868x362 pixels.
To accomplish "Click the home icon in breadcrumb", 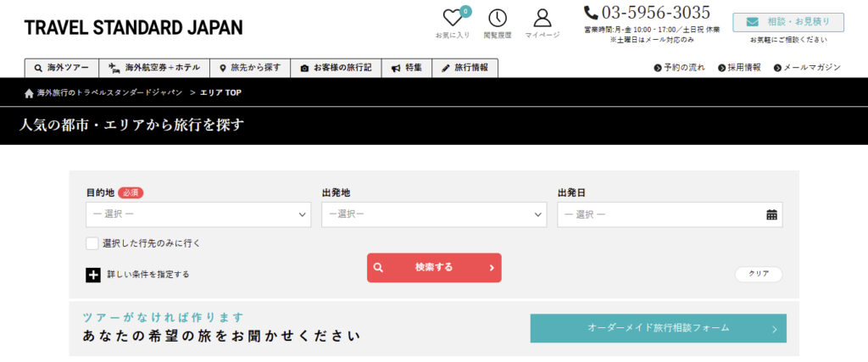I will pos(29,92).
